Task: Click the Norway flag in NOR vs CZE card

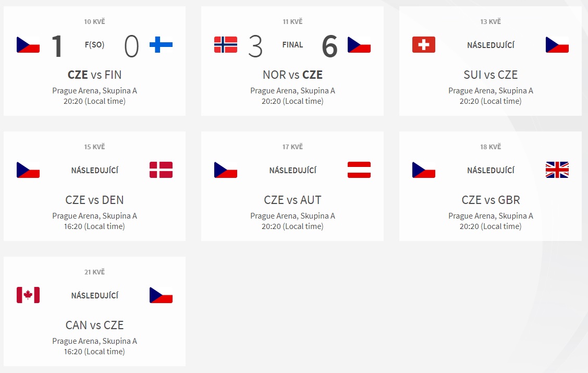Action: (225, 45)
